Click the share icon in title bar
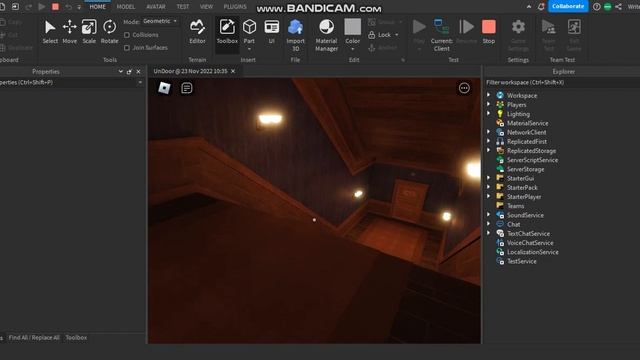 point(618,7)
